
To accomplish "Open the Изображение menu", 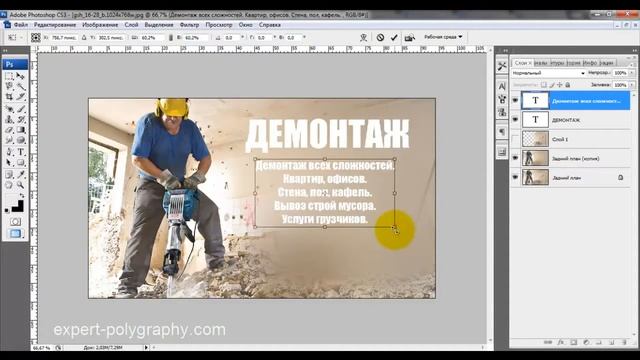I will point(100,25).
